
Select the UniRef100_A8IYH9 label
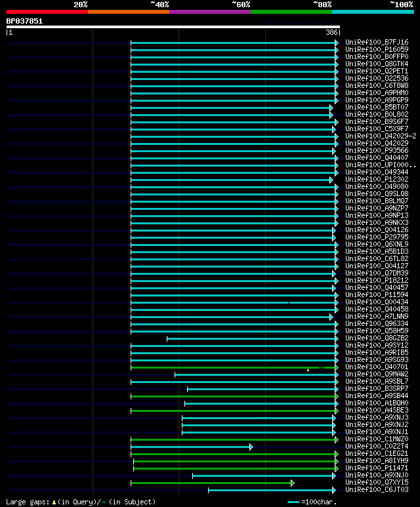[x=377, y=461]
